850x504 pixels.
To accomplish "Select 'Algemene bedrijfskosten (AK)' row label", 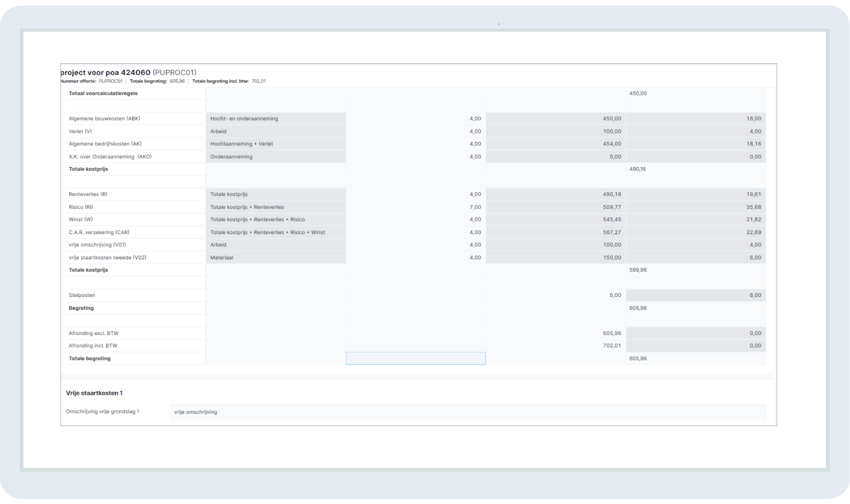I will pos(105,144).
